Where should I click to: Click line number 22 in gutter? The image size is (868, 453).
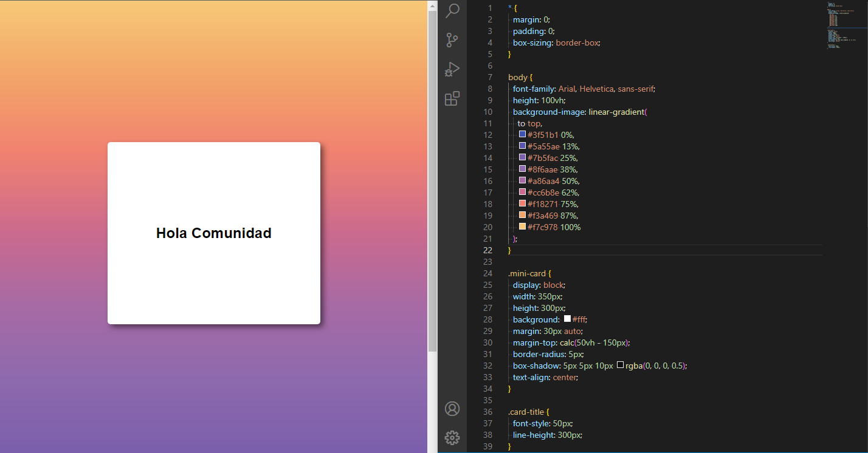click(x=487, y=250)
